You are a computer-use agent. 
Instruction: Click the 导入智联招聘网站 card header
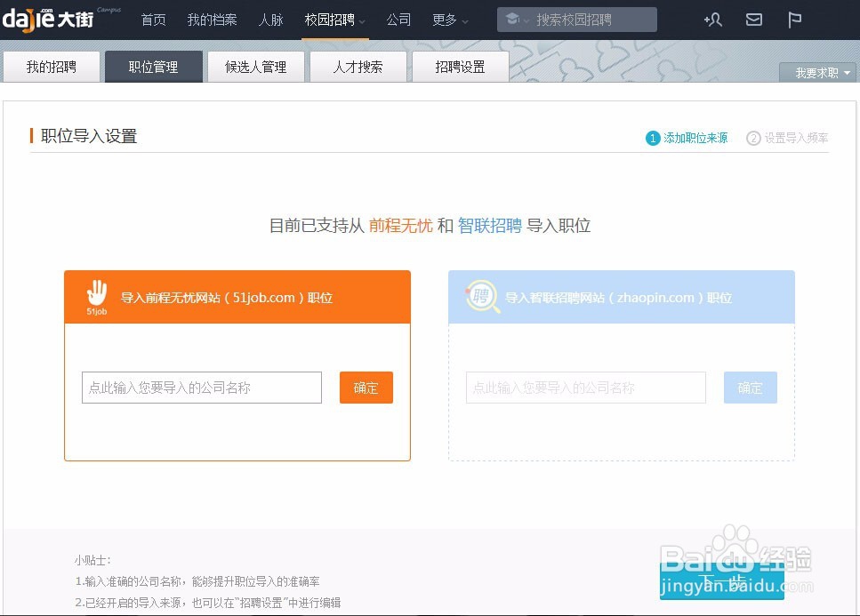(622, 297)
